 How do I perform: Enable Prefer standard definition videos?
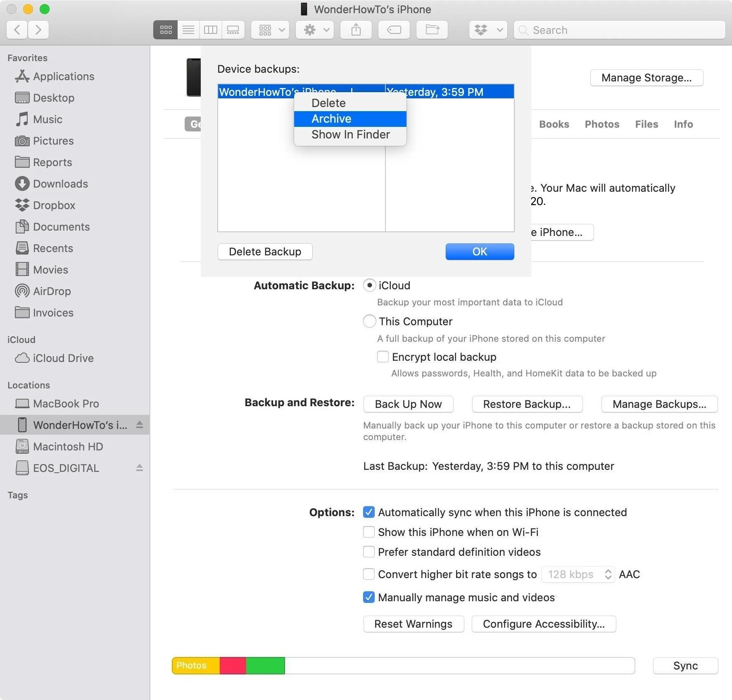click(x=369, y=552)
